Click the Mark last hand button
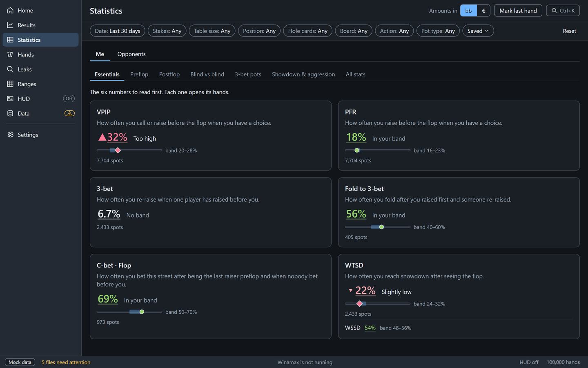The width and height of the screenshot is (588, 368). pos(518,11)
